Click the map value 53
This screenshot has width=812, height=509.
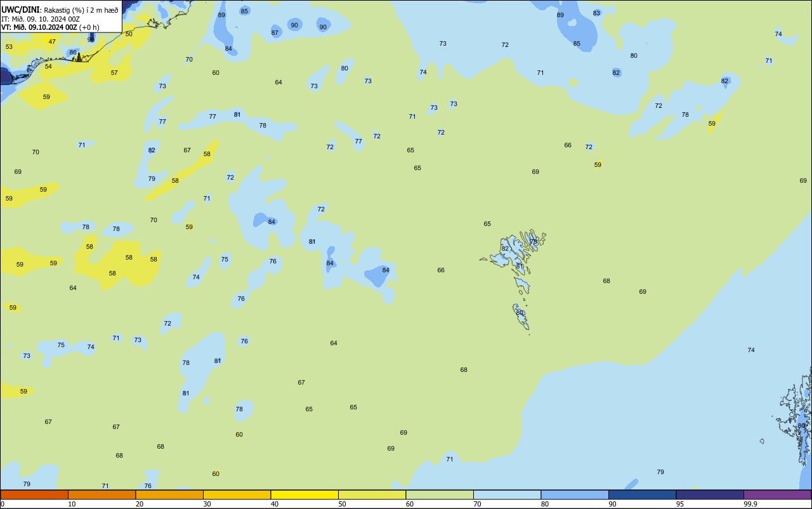pyautogui.click(x=9, y=46)
